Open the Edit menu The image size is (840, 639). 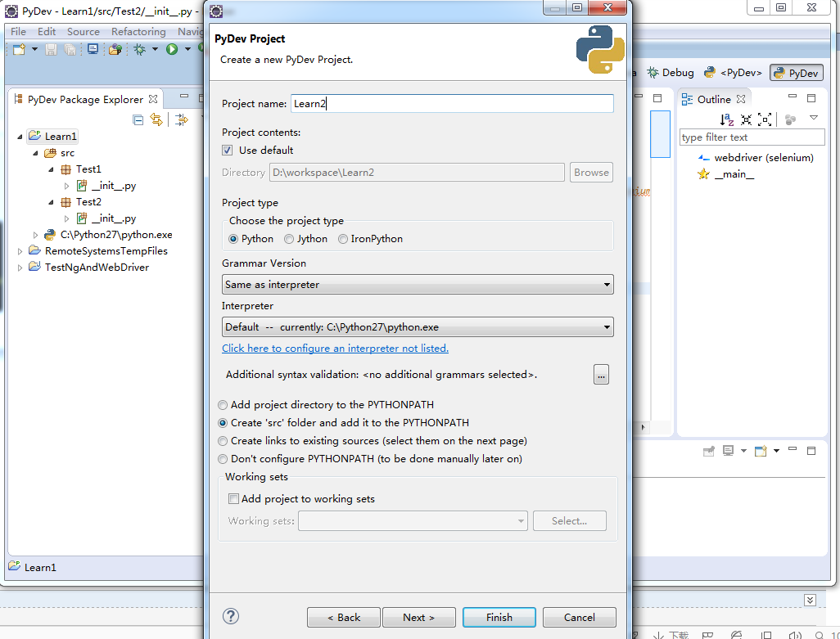(47, 32)
